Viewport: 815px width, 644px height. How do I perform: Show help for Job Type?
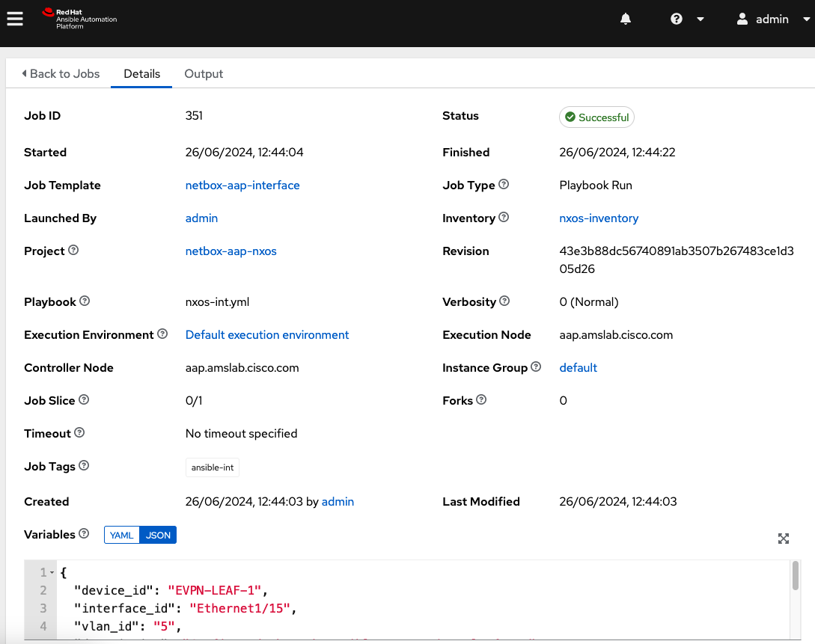click(504, 184)
